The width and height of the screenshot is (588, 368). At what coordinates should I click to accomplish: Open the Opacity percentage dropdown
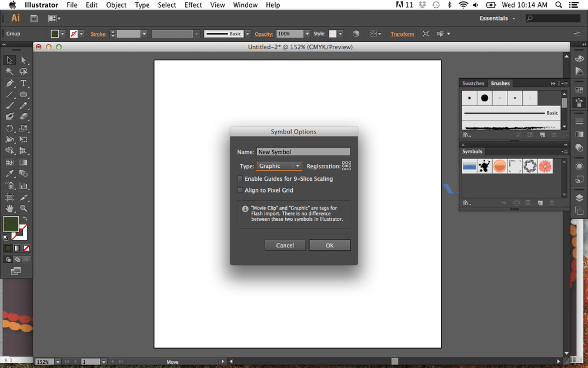click(307, 34)
